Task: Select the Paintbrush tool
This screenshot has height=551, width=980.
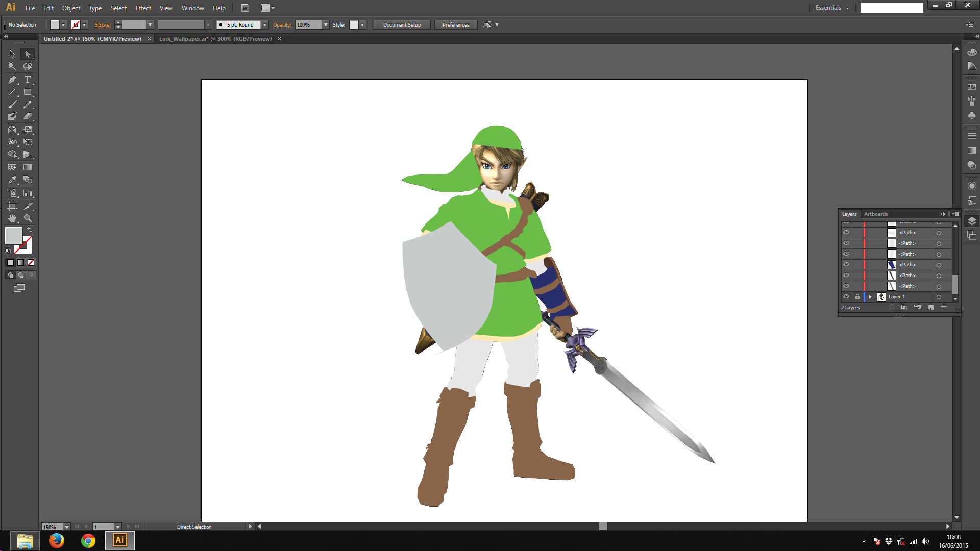Action: 12,104
